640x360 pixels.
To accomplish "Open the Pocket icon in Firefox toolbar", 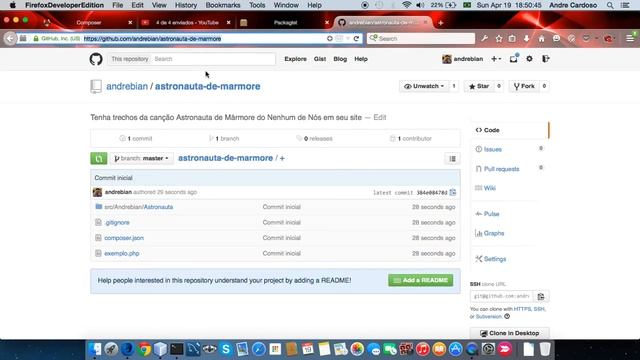I will pos(587,38).
